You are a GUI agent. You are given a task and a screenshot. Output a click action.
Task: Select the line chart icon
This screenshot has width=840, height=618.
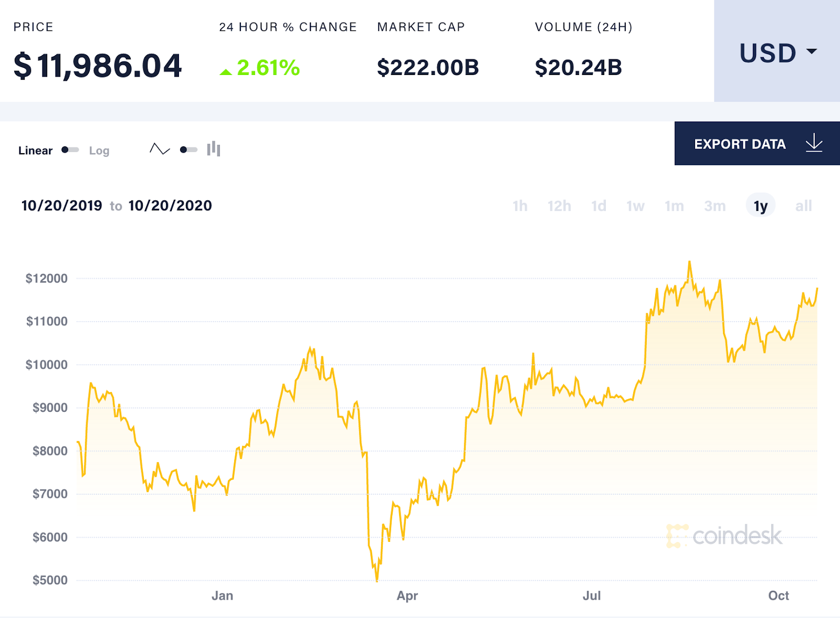tap(160, 150)
